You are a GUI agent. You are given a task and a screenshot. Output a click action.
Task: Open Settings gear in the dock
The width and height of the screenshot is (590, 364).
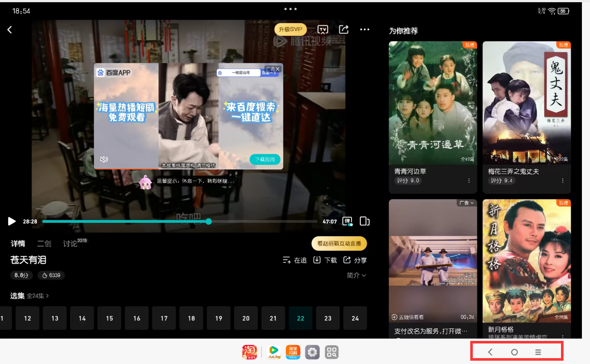click(312, 352)
